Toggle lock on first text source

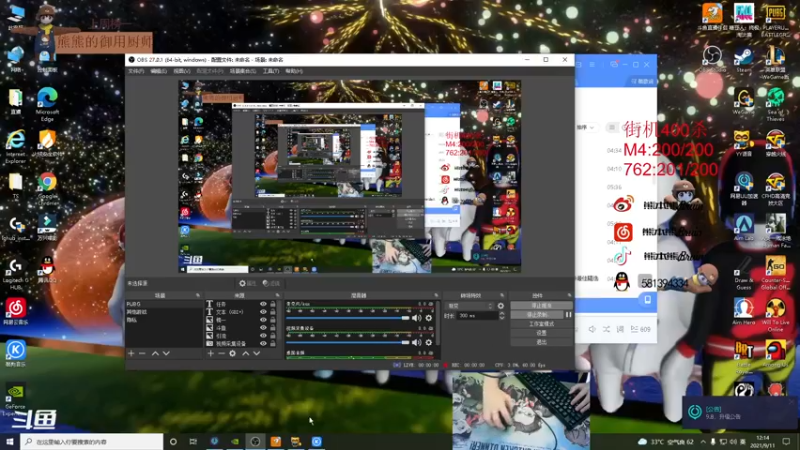click(273, 304)
